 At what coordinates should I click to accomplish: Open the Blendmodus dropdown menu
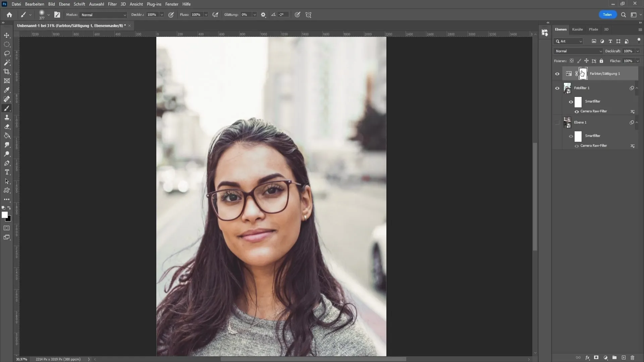pos(577,51)
